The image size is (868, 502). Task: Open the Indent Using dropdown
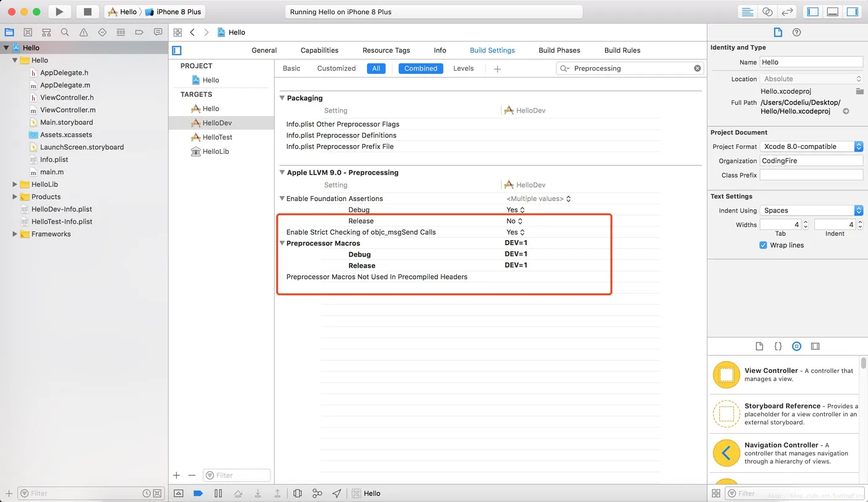pyautogui.click(x=812, y=210)
